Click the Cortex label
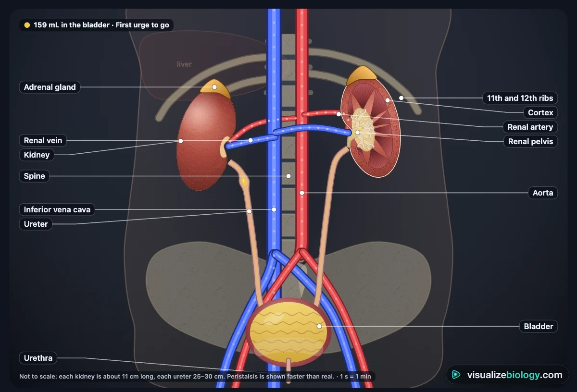This screenshot has width=577, height=392. tap(540, 112)
